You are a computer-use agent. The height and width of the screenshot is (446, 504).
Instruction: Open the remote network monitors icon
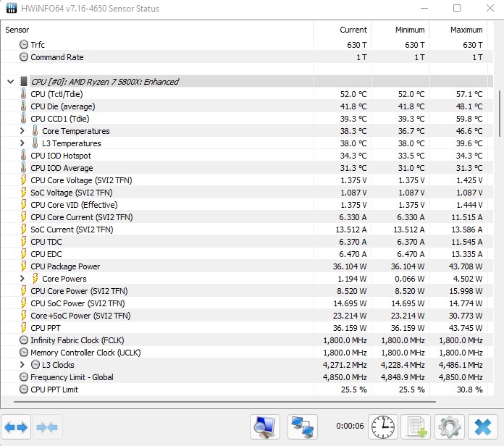303,427
